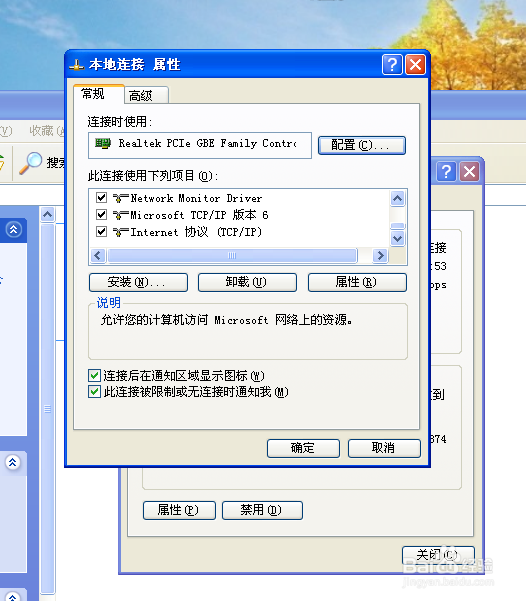This screenshot has width=526, height=601.
Task: Click 禁用(D) in the background status window
Action: click(262, 510)
